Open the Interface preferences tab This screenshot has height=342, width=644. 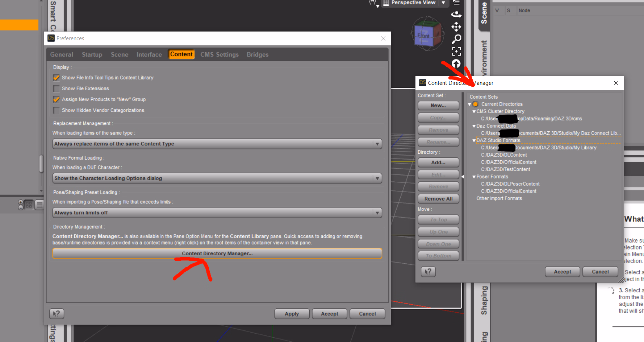click(x=149, y=55)
